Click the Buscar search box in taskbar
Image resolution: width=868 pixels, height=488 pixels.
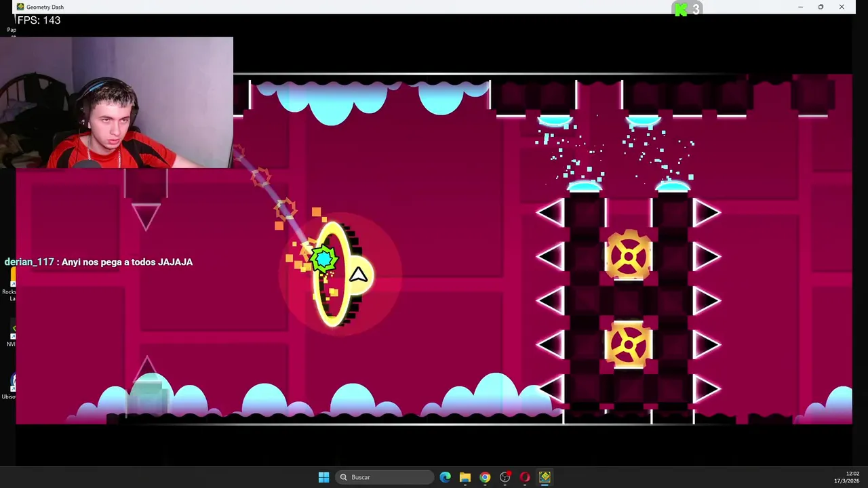(x=384, y=477)
